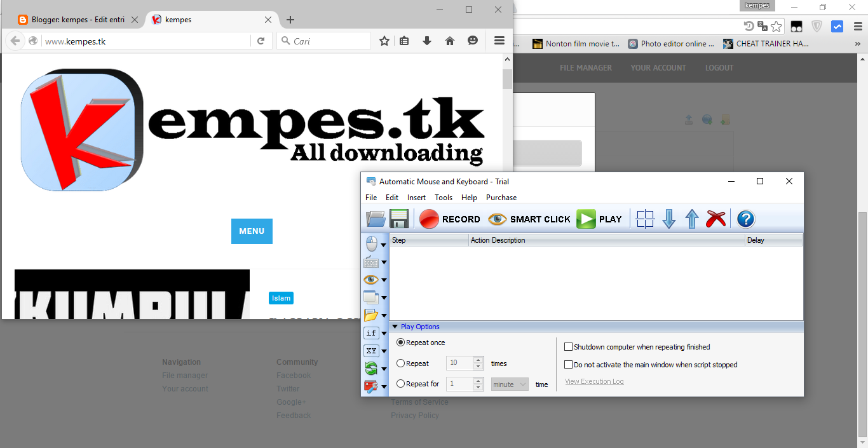This screenshot has height=448, width=868.
Task: Expand the mouse action dropdown arrow
Action: coord(384,245)
